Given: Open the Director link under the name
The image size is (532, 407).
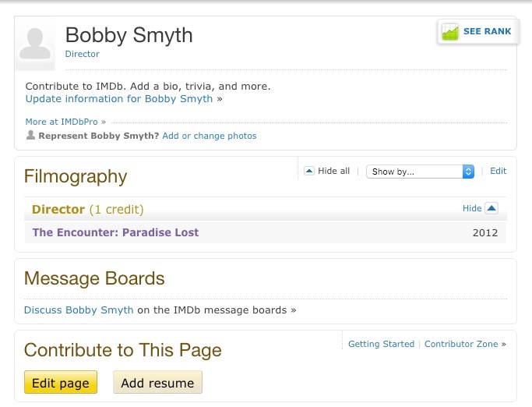Looking at the screenshot, I should coord(83,54).
